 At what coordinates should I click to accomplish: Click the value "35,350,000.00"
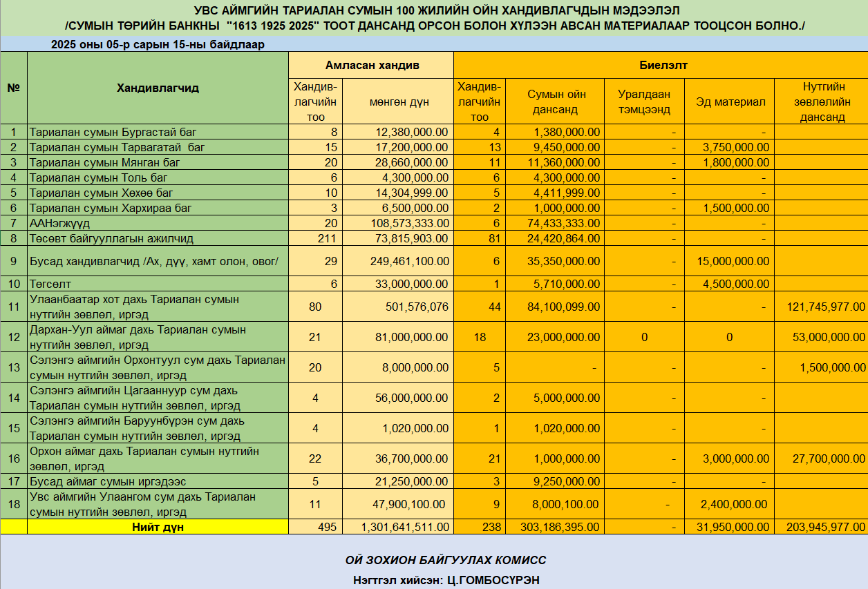click(563, 261)
